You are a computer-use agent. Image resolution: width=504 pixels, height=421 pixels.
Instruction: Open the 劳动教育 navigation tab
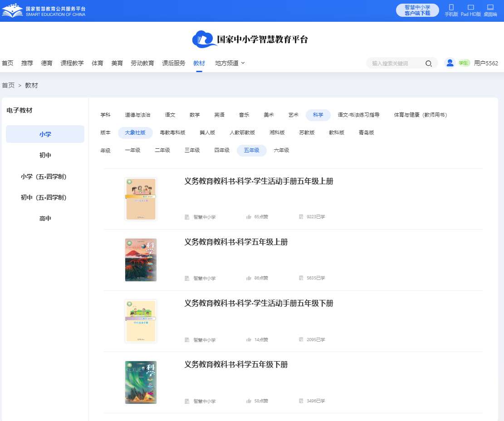click(x=142, y=63)
